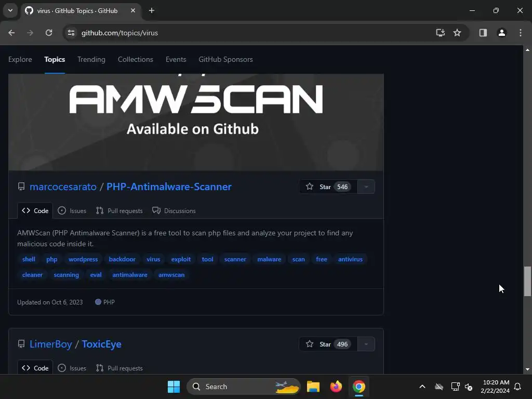Open the PHP-Antimalware-Scanner repository link
The image size is (532, 399).
(x=169, y=187)
